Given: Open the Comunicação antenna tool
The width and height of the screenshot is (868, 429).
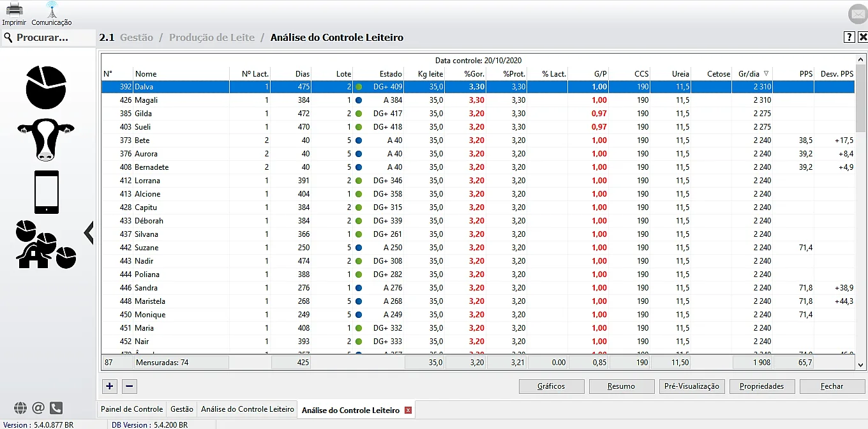Looking at the screenshot, I should coord(52,10).
